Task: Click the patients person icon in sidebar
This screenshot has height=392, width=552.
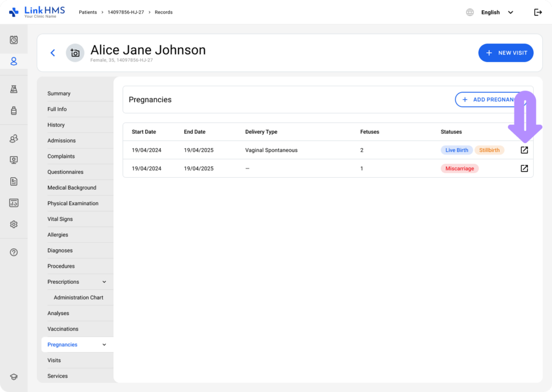Action: pyautogui.click(x=14, y=61)
